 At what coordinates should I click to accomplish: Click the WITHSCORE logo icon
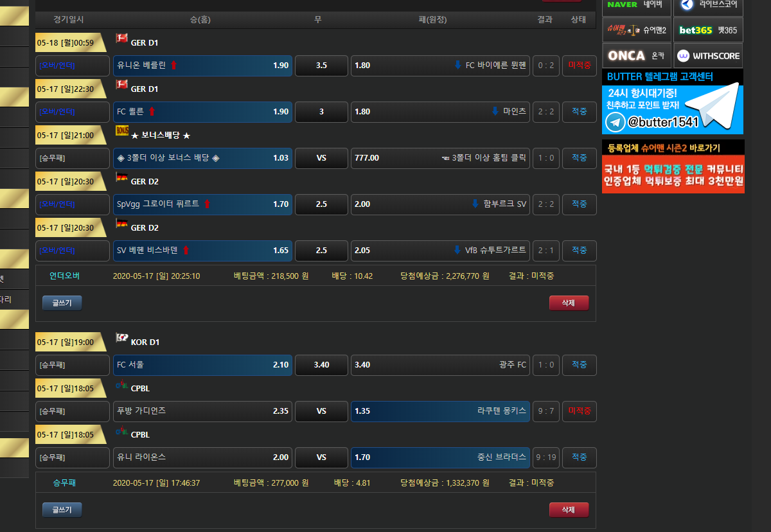(x=683, y=56)
